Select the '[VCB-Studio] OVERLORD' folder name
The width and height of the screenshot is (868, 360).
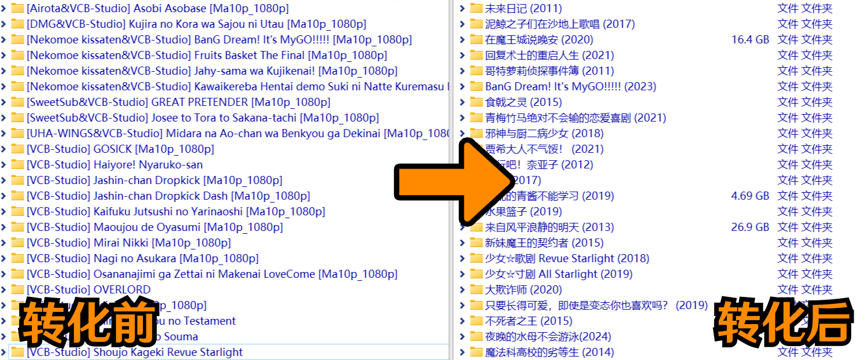pyautogui.click(x=89, y=290)
